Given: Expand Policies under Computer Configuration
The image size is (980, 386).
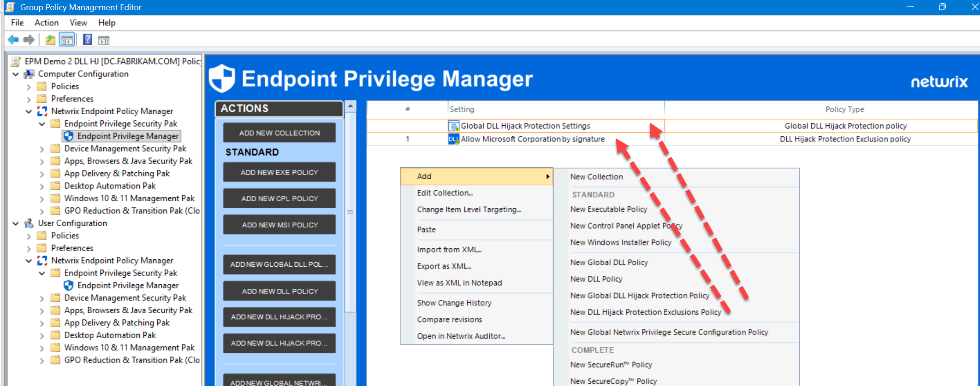Looking at the screenshot, I should tap(29, 87).
